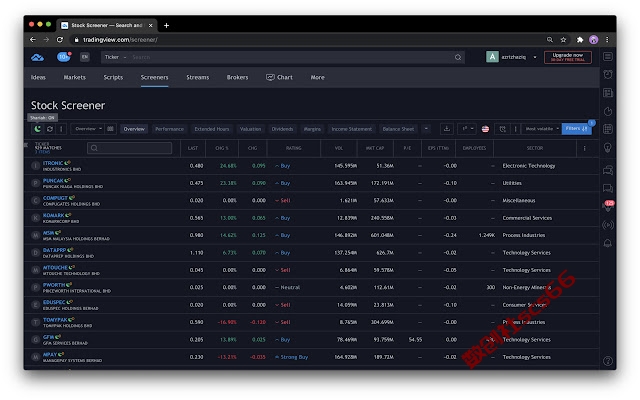640x400 pixels.
Task: Open the More menu
Action: coord(318,77)
